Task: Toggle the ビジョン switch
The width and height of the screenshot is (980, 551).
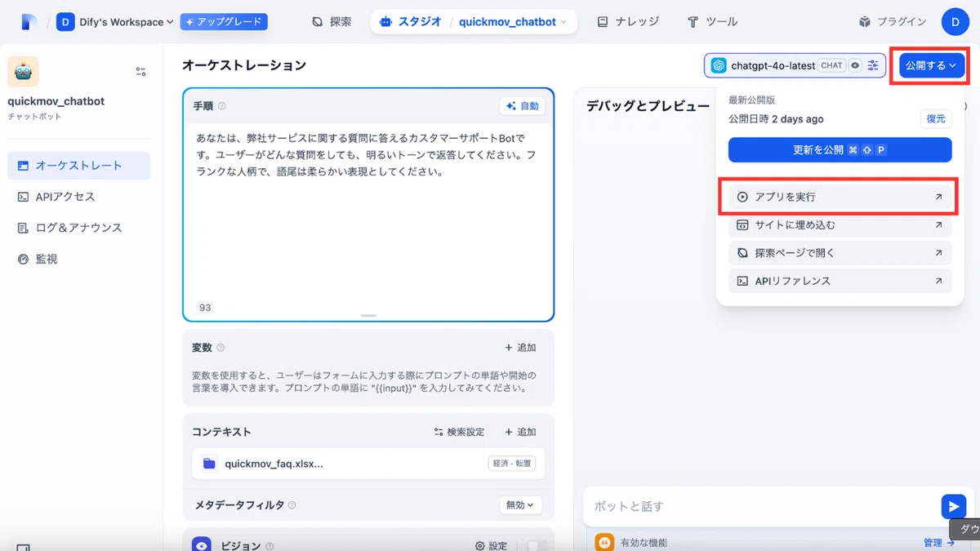Action: [537, 545]
